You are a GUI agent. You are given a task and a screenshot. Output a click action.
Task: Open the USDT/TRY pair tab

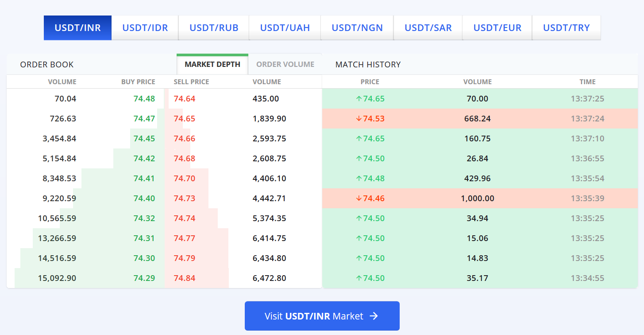click(x=567, y=28)
